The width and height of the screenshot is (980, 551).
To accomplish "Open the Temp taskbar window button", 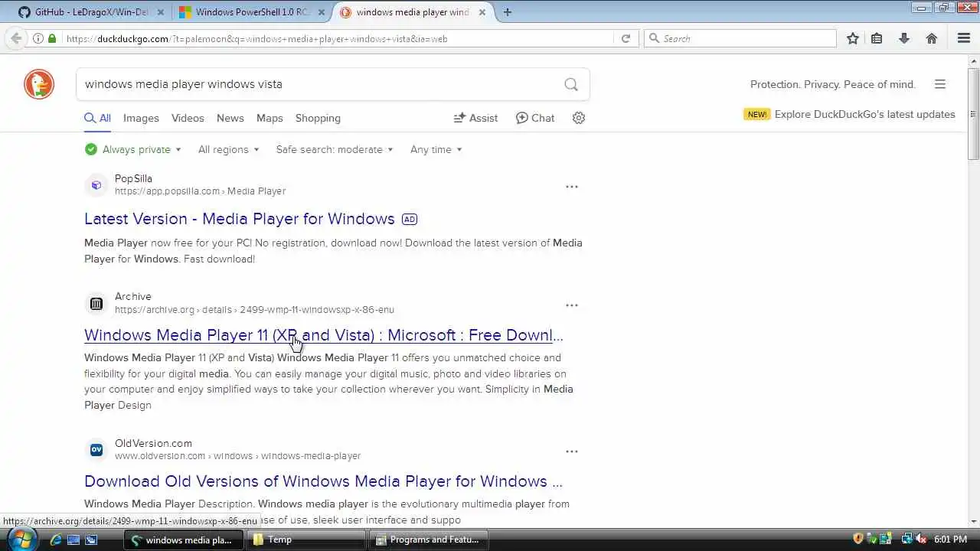I will pos(307,540).
